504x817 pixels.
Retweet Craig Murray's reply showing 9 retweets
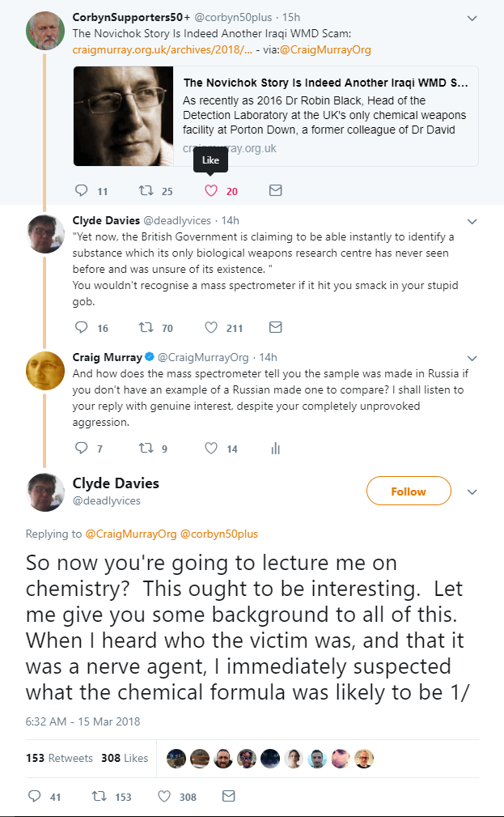click(146, 448)
